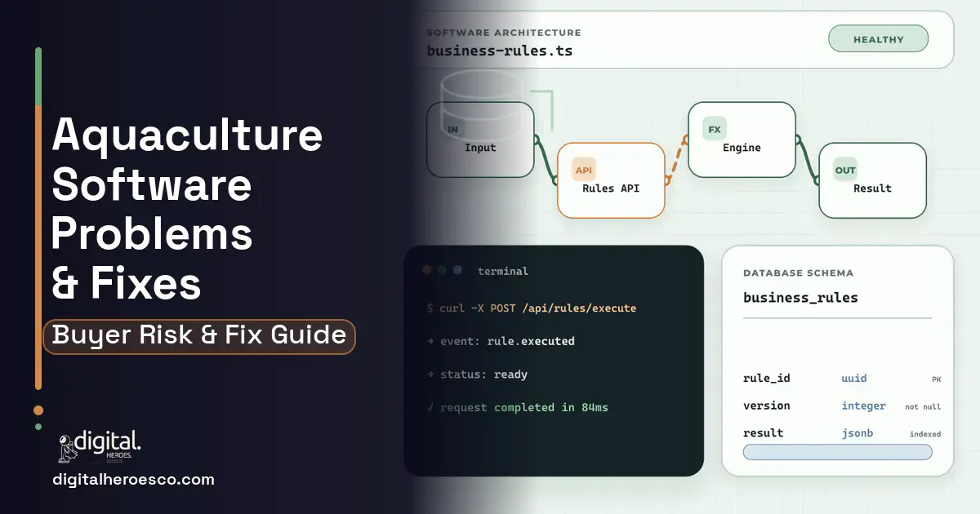This screenshot has height=514, width=980.
Task: Click the HEALTHY status badge
Action: click(x=878, y=39)
